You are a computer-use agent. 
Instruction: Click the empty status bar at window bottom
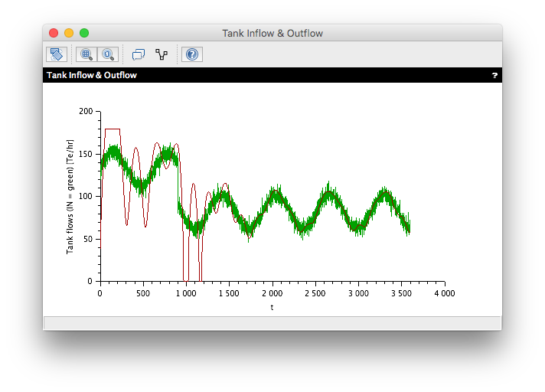[272, 323]
